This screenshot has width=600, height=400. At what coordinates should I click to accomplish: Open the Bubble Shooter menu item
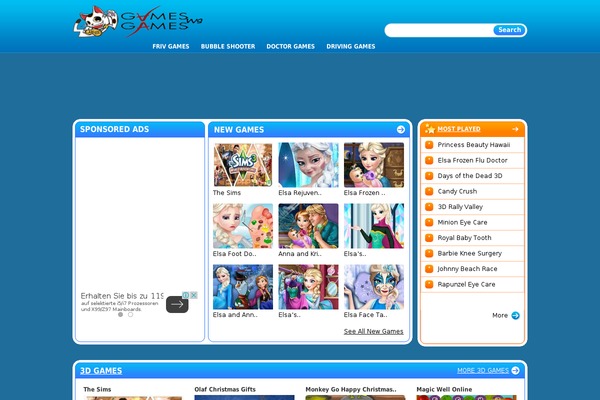(x=228, y=46)
